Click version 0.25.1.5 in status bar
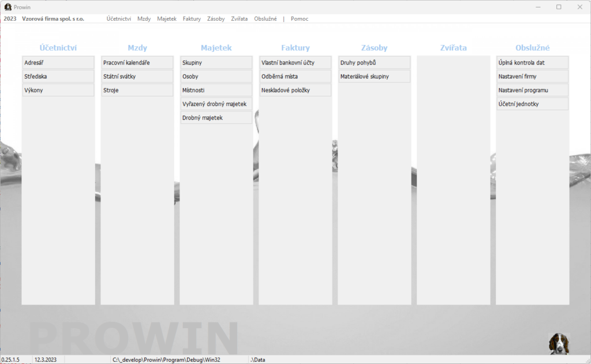This screenshot has height=364, width=591. pos(10,360)
